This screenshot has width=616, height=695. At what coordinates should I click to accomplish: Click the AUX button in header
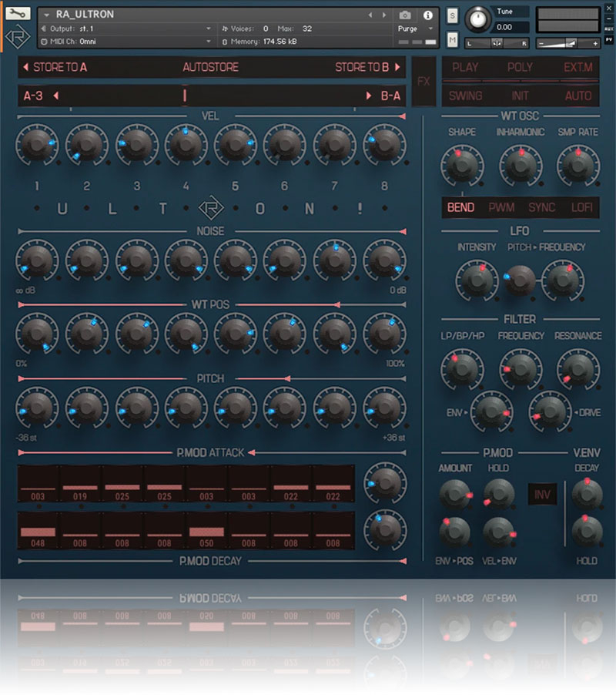[x=608, y=29]
